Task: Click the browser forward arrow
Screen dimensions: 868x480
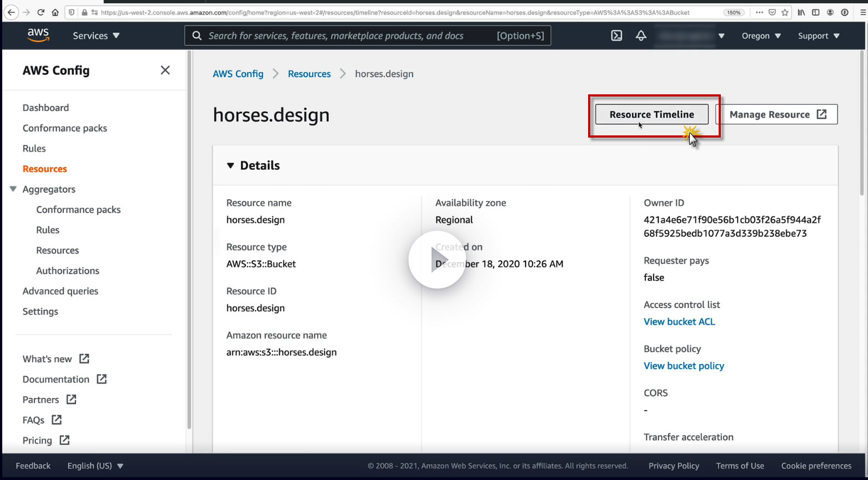Action: click(26, 12)
